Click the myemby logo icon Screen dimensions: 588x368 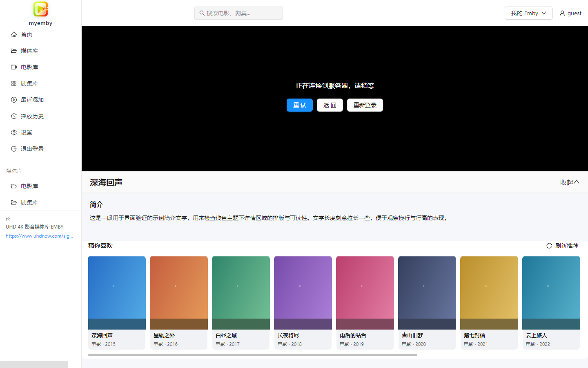(x=40, y=9)
